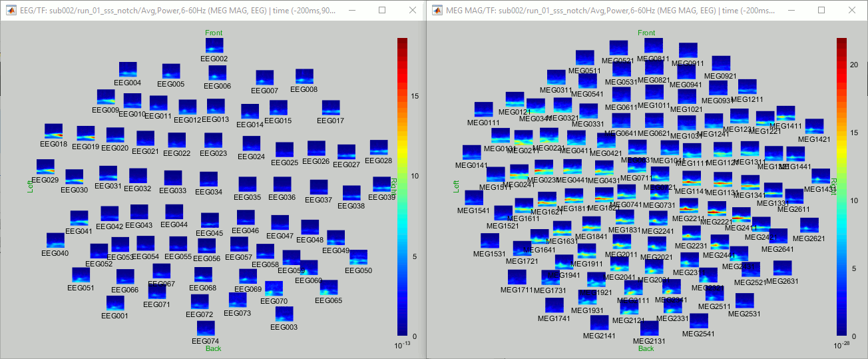This screenshot has height=359, width=868.
Task: Open the MEG2621 sensor plot
Action: [809, 225]
